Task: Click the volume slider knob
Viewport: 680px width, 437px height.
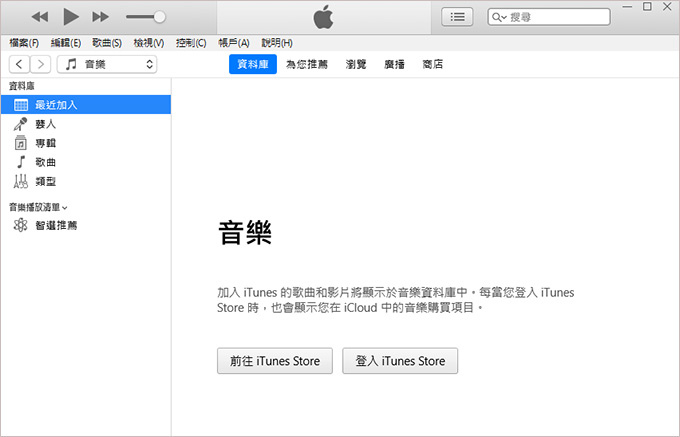Action: pyautogui.click(x=160, y=17)
